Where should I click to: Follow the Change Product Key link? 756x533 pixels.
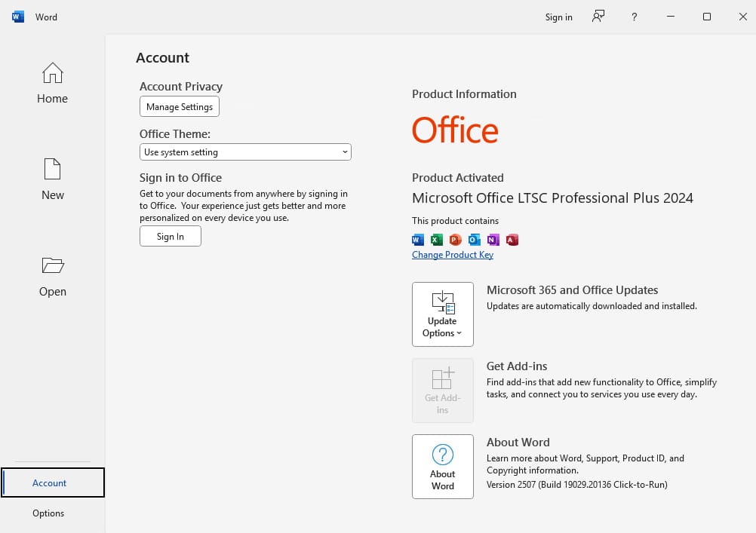coord(452,255)
